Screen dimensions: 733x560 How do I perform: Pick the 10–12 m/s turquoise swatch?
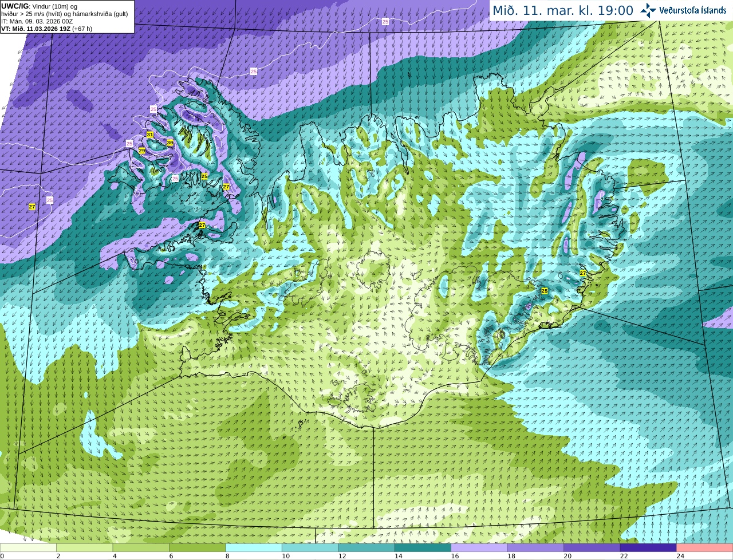310,547
